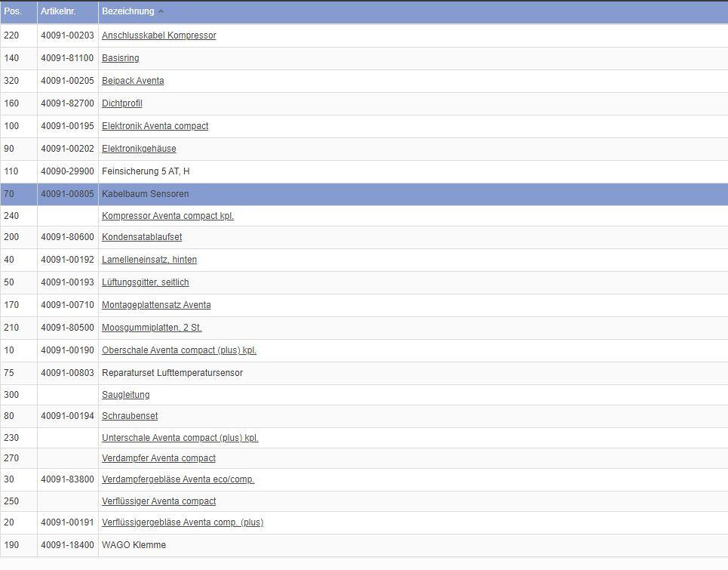Open the Beipack Aventa link
The height and width of the screenshot is (570, 728).
(133, 81)
